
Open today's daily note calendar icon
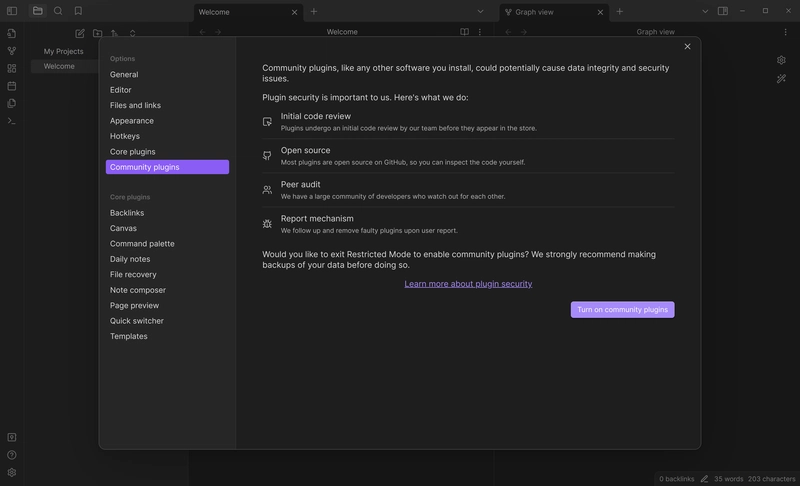coord(12,86)
